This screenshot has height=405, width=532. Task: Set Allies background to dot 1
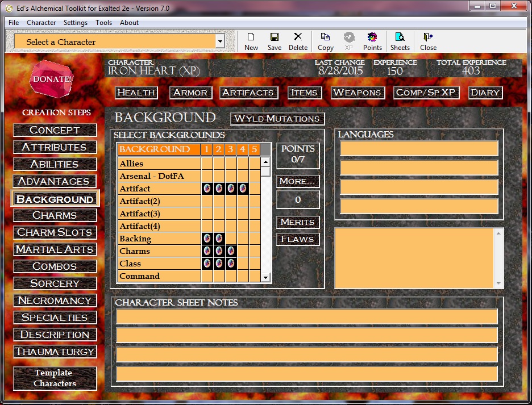[207, 164]
